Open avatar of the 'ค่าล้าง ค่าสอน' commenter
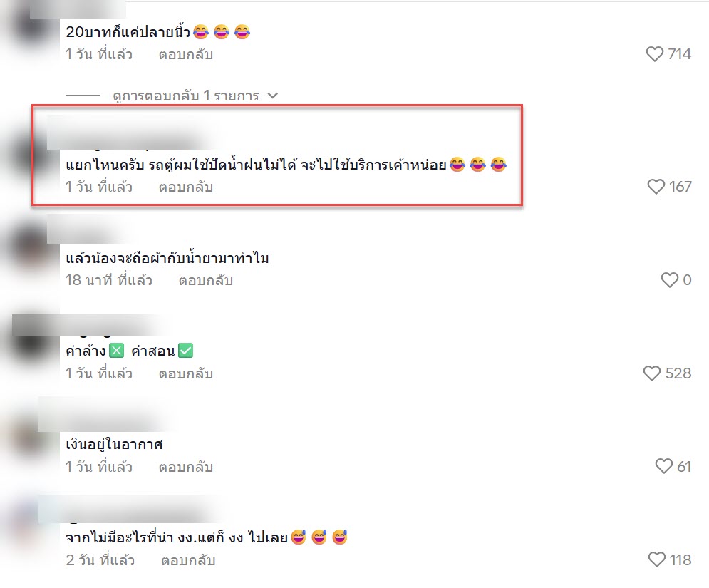The height and width of the screenshot is (588, 709). (31, 341)
